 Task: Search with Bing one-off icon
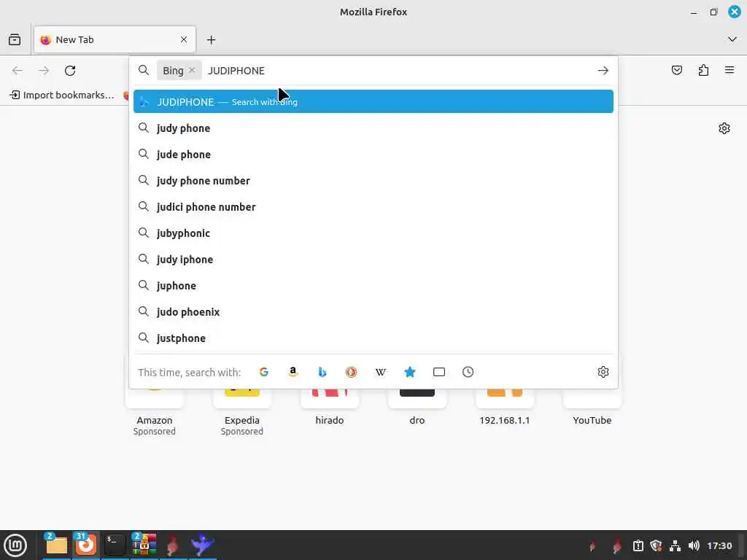[x=322, y=372]
